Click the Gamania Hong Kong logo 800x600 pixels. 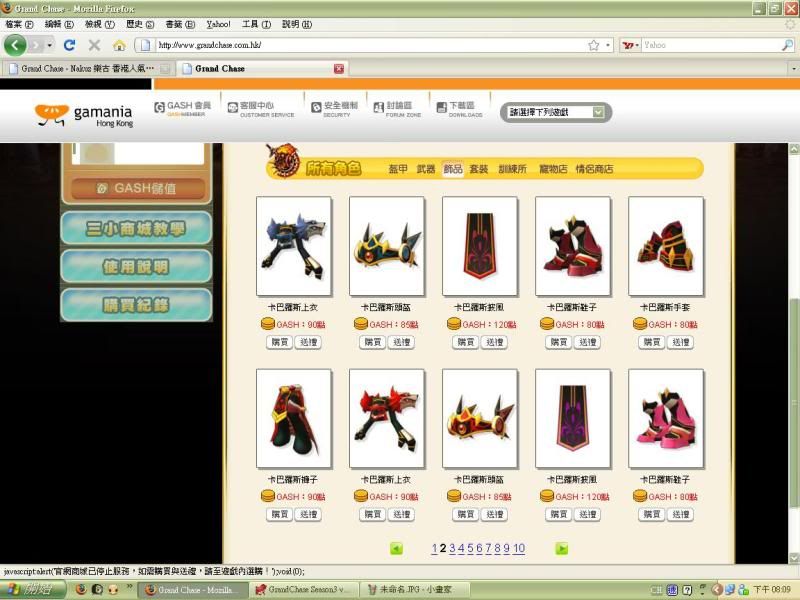click(84, 115)
